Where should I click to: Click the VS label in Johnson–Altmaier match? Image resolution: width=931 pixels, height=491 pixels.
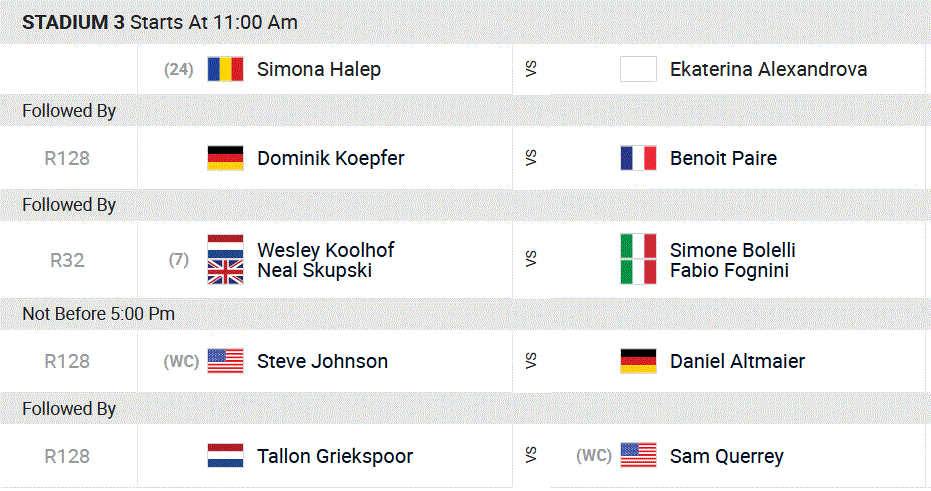530,361
